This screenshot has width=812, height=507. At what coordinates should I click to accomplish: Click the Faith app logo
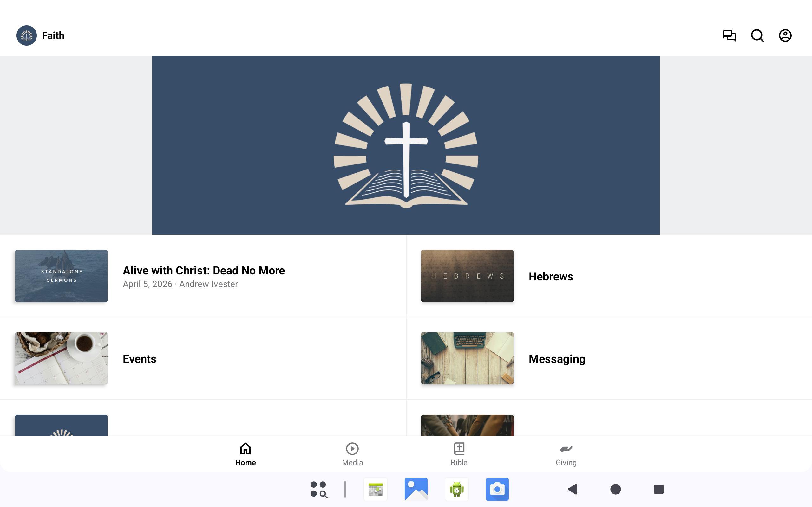coord(27,35)
